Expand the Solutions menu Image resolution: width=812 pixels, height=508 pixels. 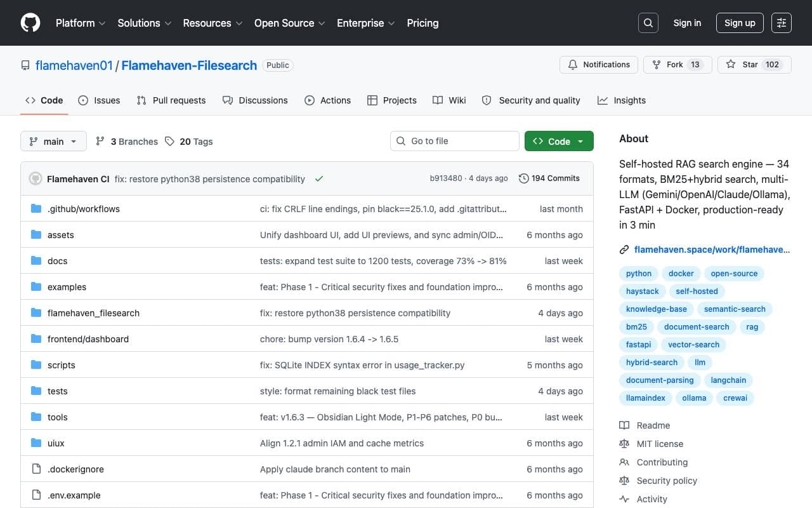144,23
